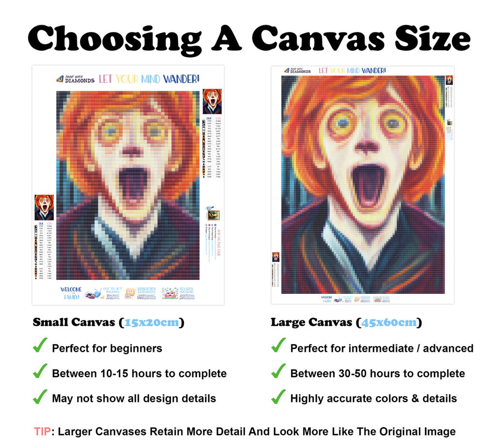Click the checkmark next to Between 10-15 hours
Viewport: 497px width, 448px height.
[x=40, y=371]
